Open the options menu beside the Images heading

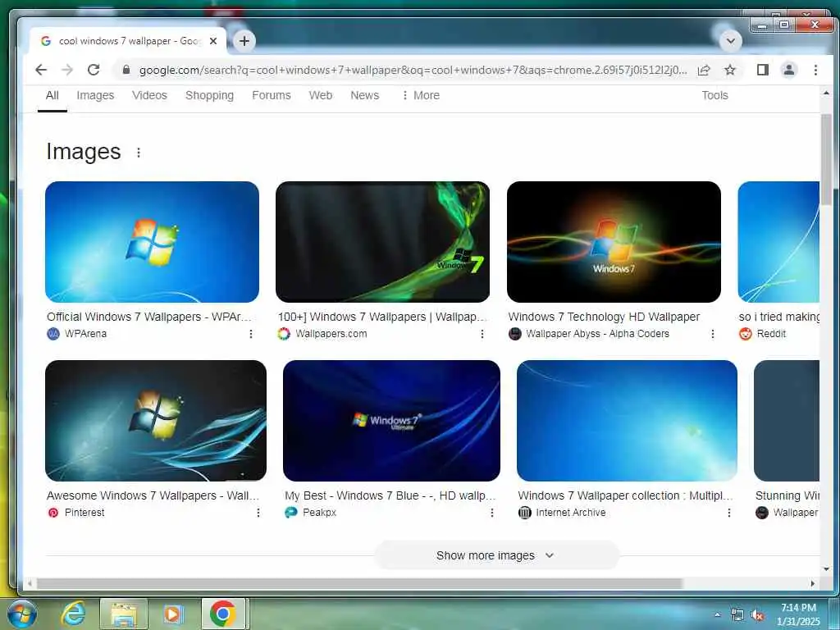138,153
